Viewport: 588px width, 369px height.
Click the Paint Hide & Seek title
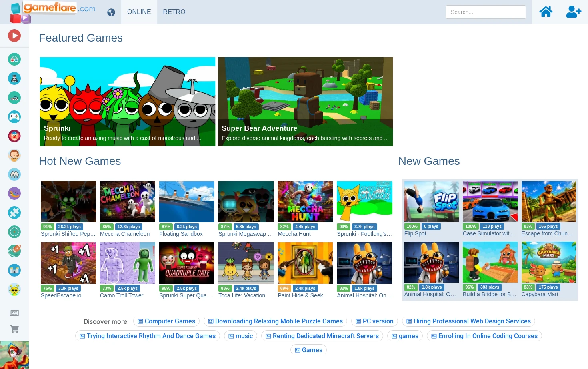point(300,295)
